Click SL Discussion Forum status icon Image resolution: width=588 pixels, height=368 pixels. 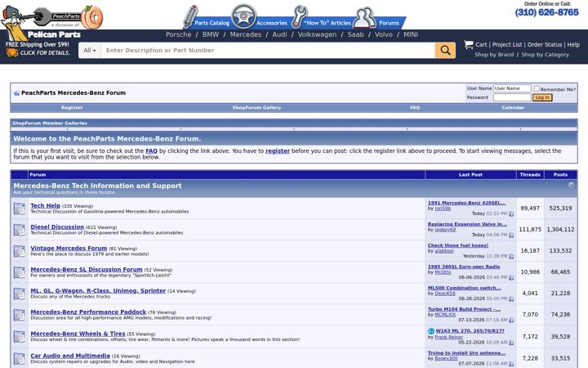20,272
